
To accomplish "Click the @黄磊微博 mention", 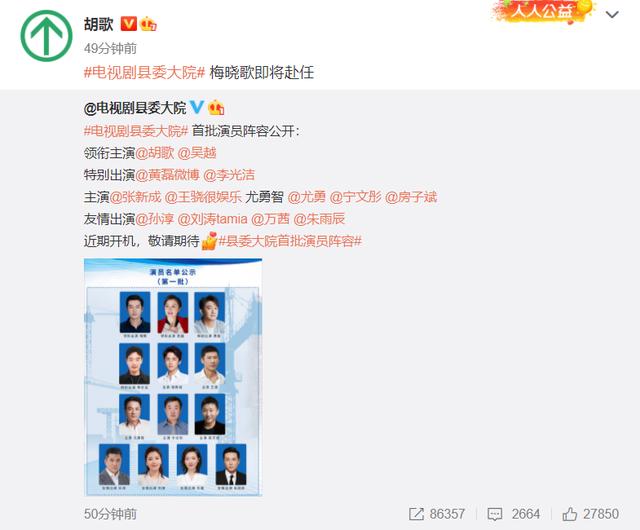I will pos(167,175).
